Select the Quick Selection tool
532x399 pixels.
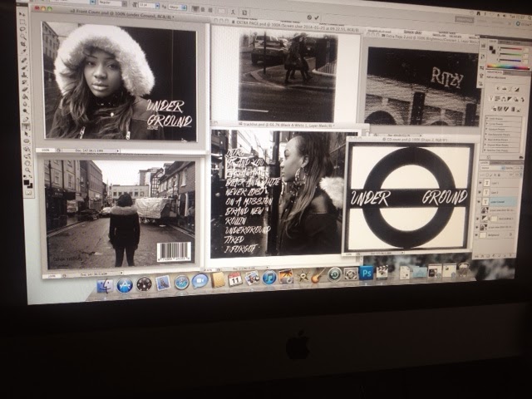click(x=23, y=37)
